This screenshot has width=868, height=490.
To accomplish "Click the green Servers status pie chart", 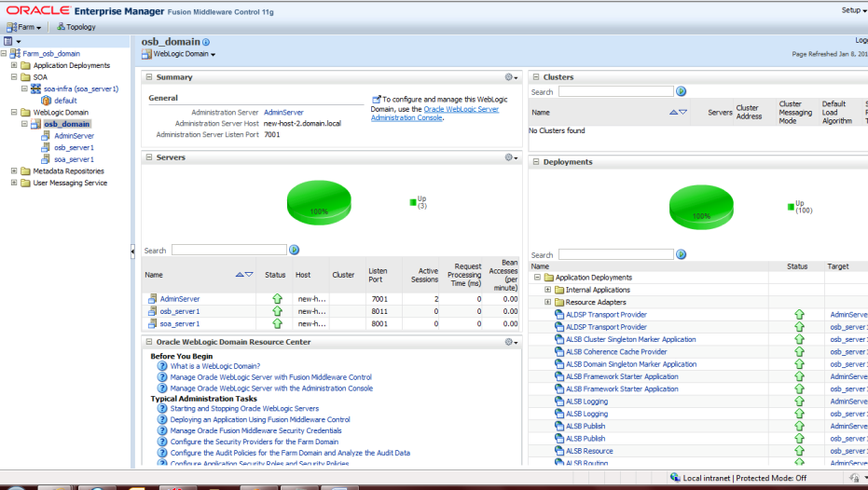I will 319,203.
